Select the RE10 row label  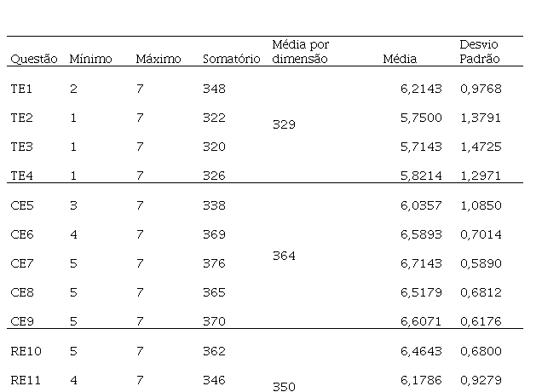25,351
